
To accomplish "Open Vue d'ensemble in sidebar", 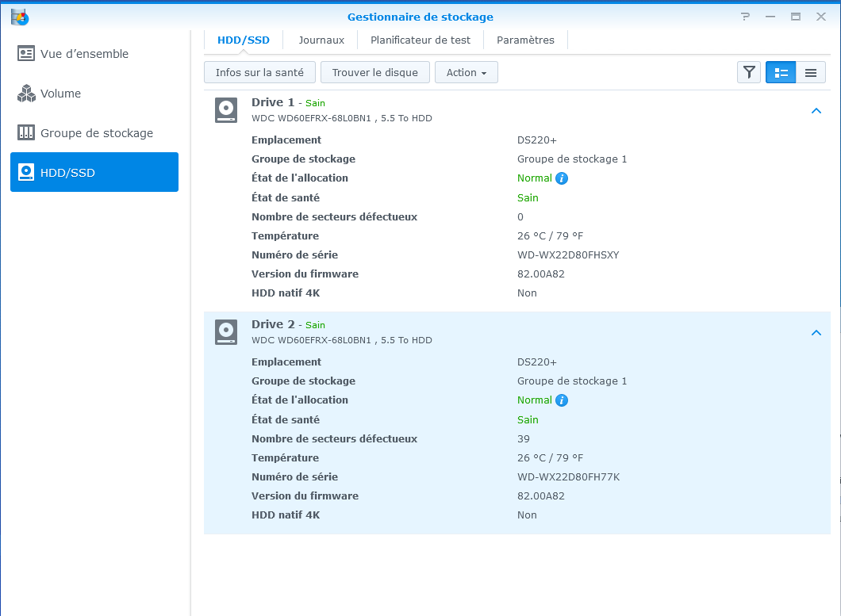I will [x=84, y=54].
